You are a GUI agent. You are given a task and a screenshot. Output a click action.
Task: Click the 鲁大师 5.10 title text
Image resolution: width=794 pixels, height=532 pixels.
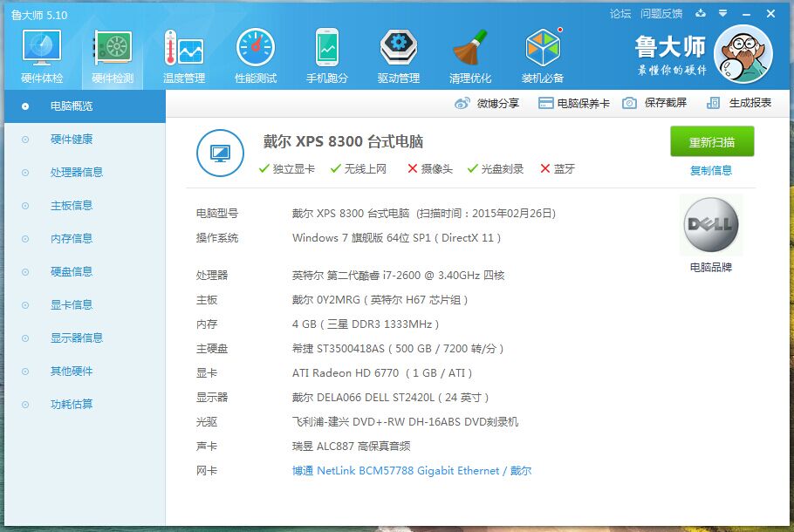click(39, 15)
